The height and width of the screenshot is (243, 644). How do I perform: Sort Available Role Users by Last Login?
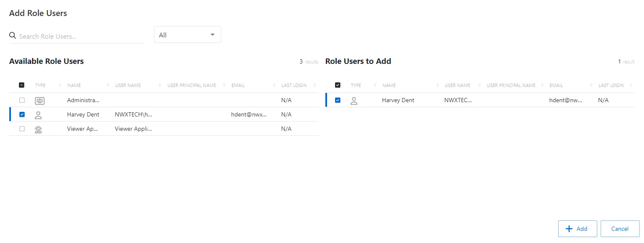[294, 85]
